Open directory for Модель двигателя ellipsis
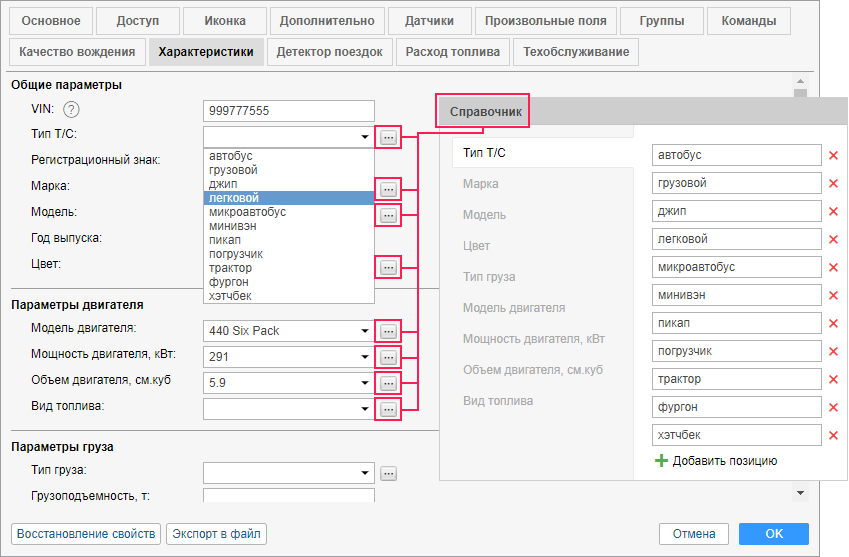 389,331
